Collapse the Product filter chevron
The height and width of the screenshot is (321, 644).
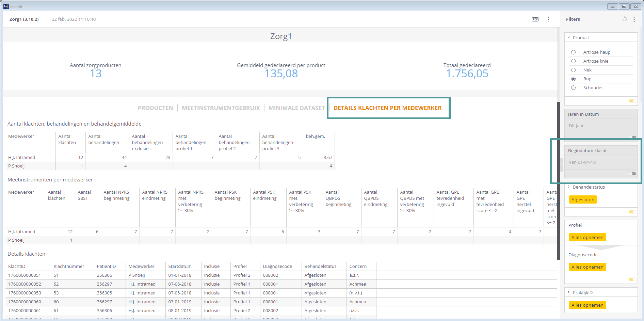[569, 37]
